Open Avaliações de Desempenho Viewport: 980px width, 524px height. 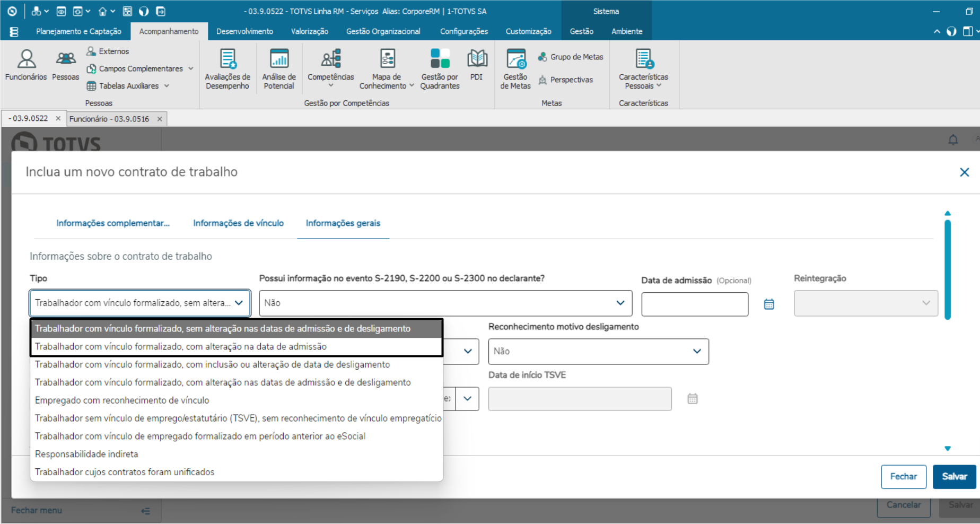(227, 68)
